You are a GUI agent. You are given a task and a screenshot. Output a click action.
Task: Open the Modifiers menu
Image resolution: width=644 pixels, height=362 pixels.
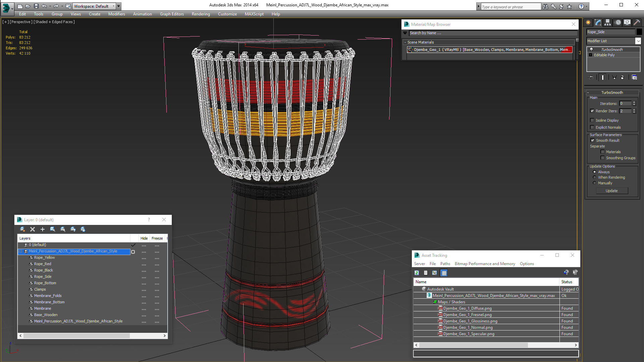point(117,14)
